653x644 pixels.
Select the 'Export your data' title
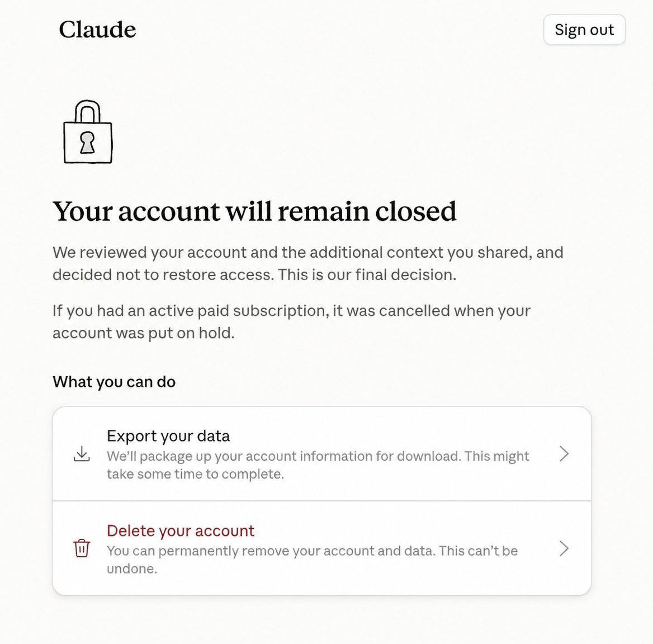tap(168, 436)
